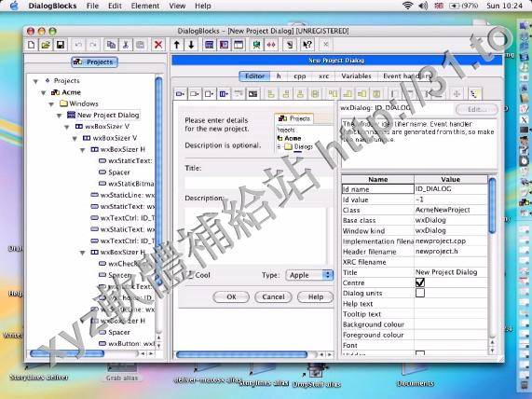Save the project using the floppy icon

click(x=61, y=45)
